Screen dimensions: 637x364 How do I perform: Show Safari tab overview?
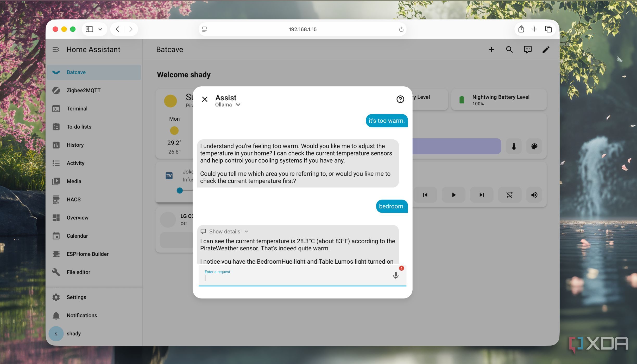click(548, 29)
